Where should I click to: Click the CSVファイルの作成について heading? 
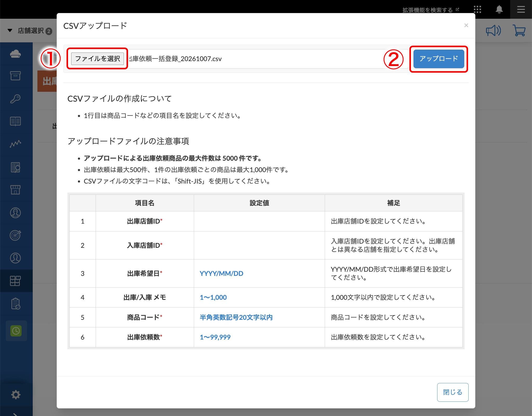coord(119,99)
